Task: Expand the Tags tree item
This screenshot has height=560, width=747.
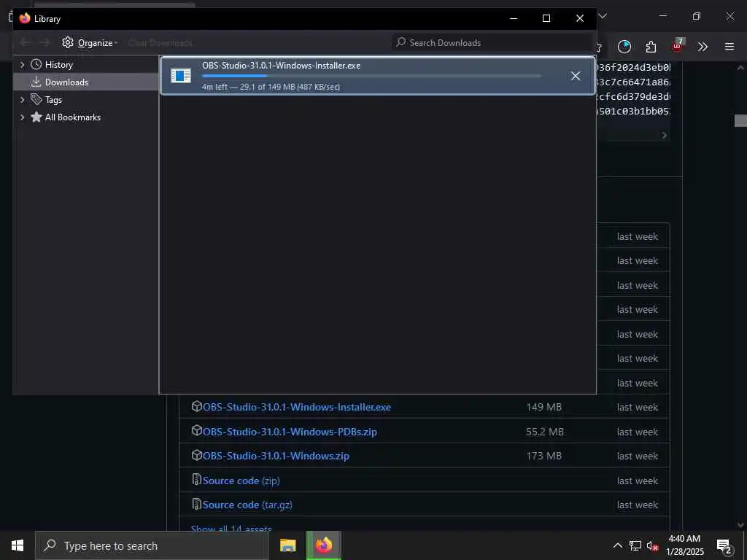Action: coord(22,99)
